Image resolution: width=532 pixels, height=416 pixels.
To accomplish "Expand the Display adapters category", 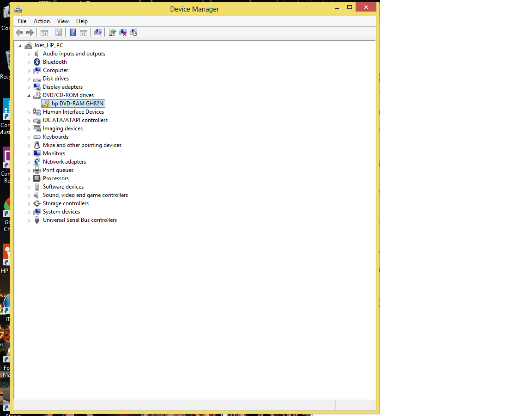I will click(29, 86).
